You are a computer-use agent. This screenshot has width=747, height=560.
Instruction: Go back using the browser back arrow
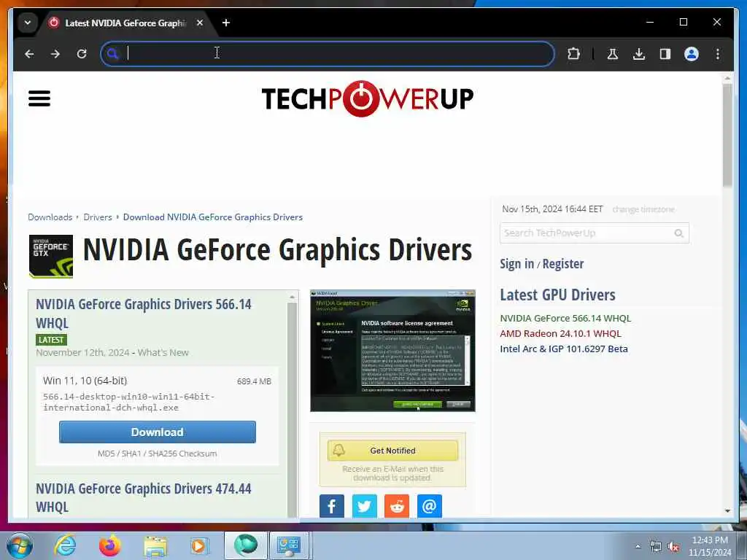pos(29,54)
